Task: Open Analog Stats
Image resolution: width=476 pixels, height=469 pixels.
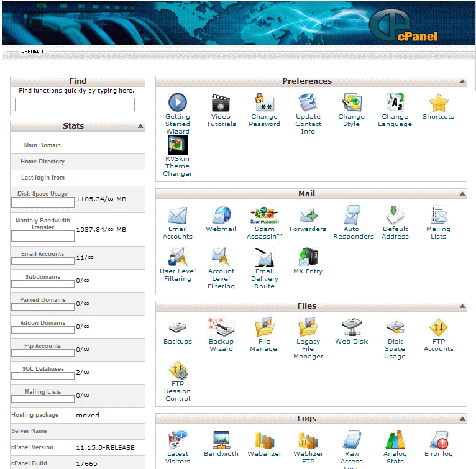Action: [x=395, y=447]
